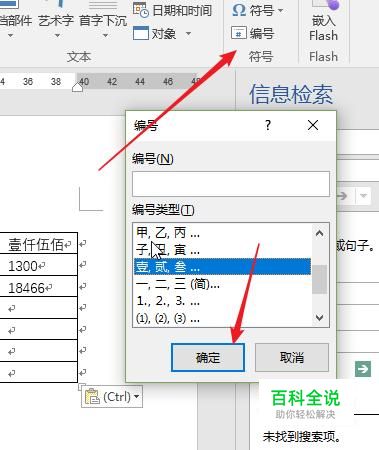Open the 编号 numbering ribbon button

point(253,34)
